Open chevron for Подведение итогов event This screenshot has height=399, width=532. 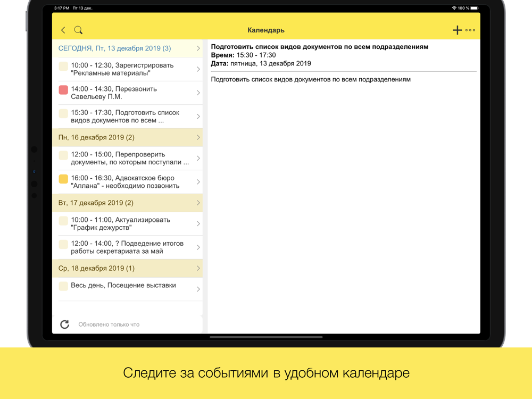(x=198, y=247)
